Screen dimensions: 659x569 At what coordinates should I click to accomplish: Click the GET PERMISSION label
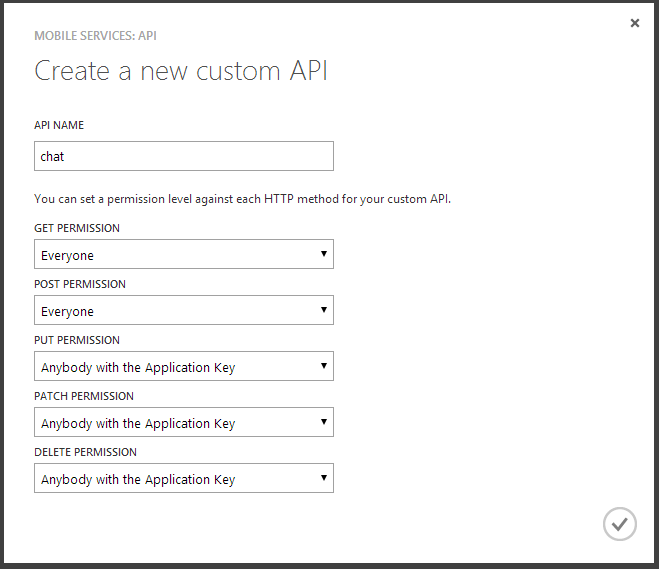tap(77, 228)
